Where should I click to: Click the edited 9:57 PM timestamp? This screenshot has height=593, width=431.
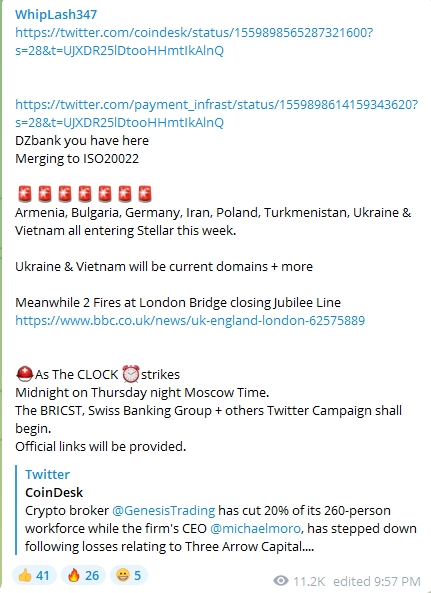(x=377, y=581)
